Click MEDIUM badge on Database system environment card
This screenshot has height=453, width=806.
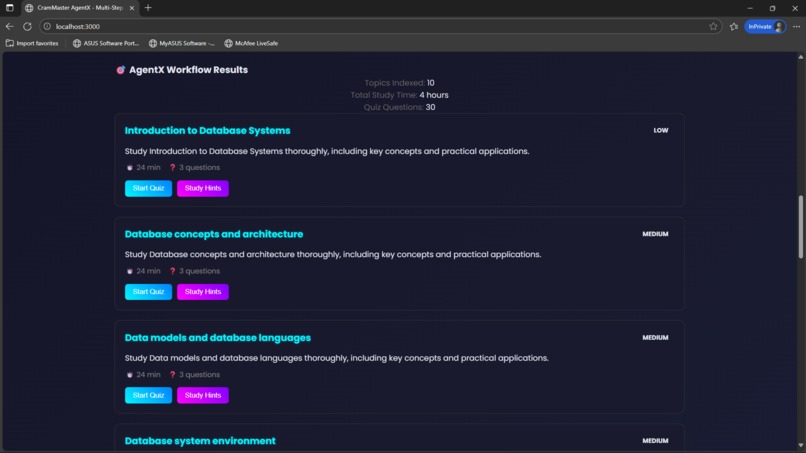click(655, 441)
